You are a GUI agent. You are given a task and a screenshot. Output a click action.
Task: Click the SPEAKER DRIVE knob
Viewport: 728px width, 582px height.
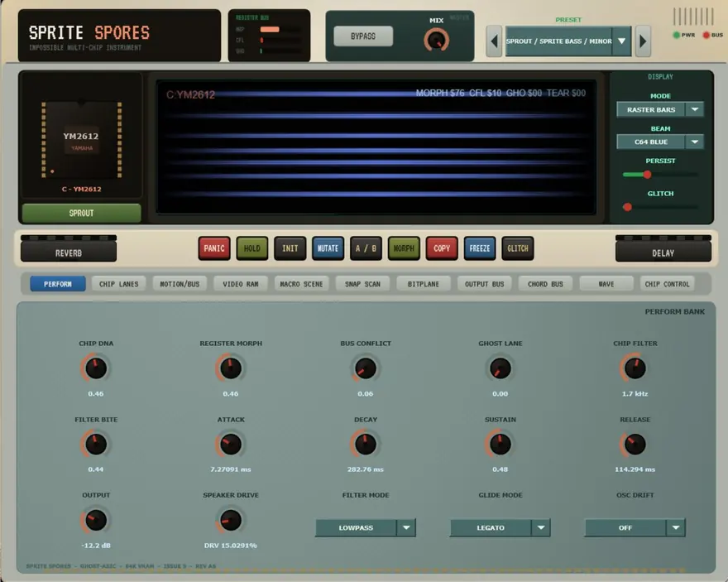230,520
